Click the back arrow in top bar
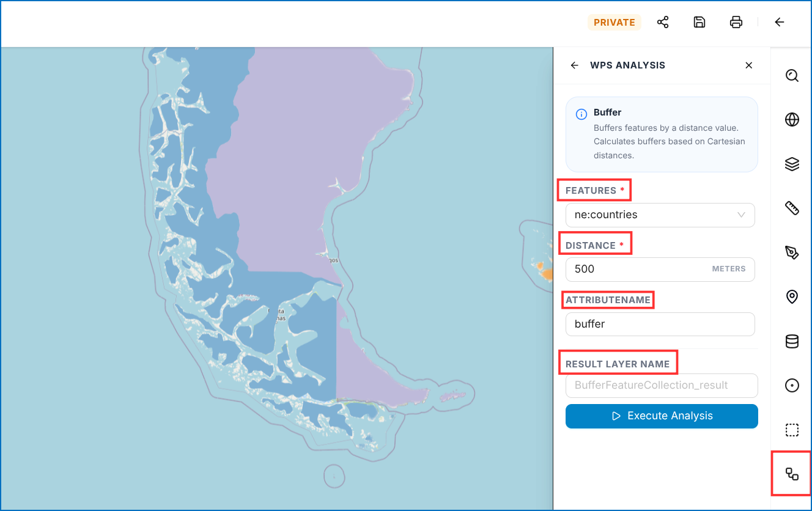Viewport: 812px width, 511px height. pos(779,23)
